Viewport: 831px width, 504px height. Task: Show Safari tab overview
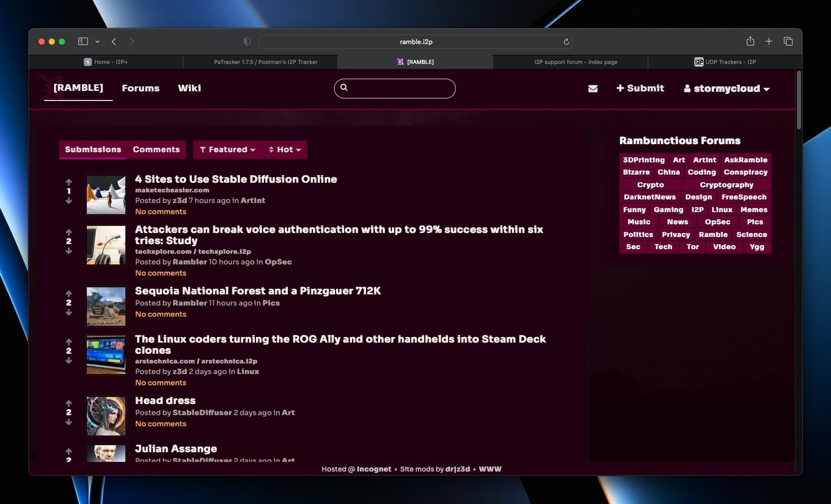point(788,42)
